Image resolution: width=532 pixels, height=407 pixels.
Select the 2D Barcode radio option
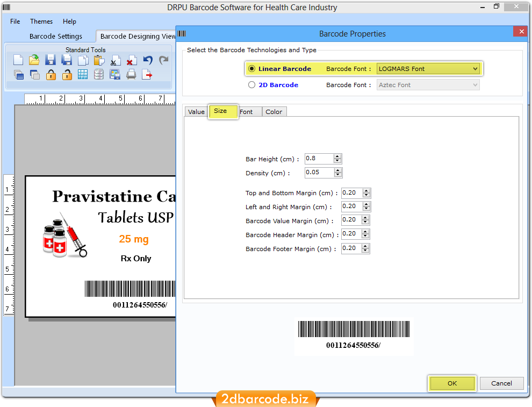click(x=251, y=85)
